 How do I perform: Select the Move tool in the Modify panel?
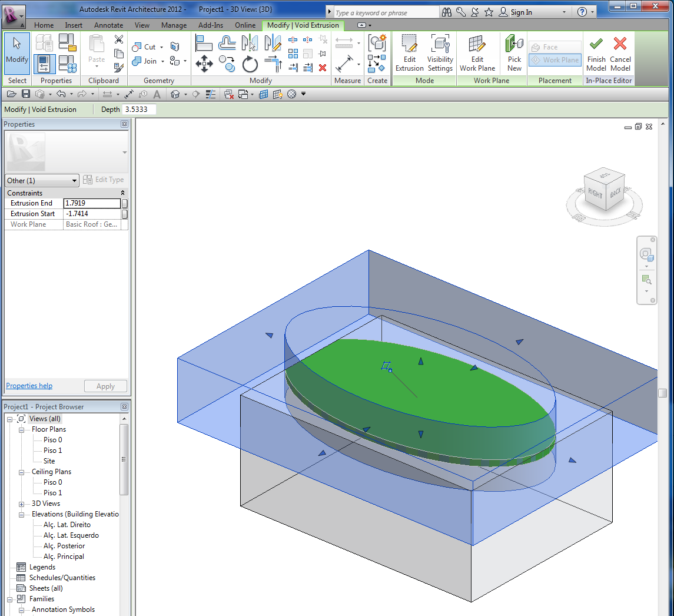coord(204,64)
